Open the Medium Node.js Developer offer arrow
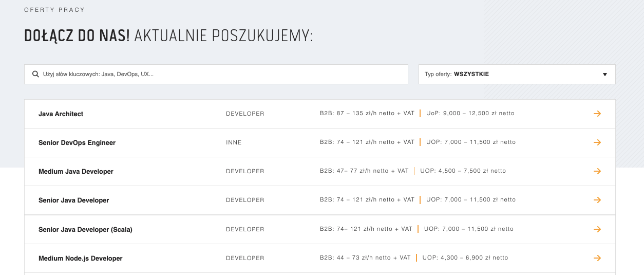The image size is (644, 275). click(597, 258)
